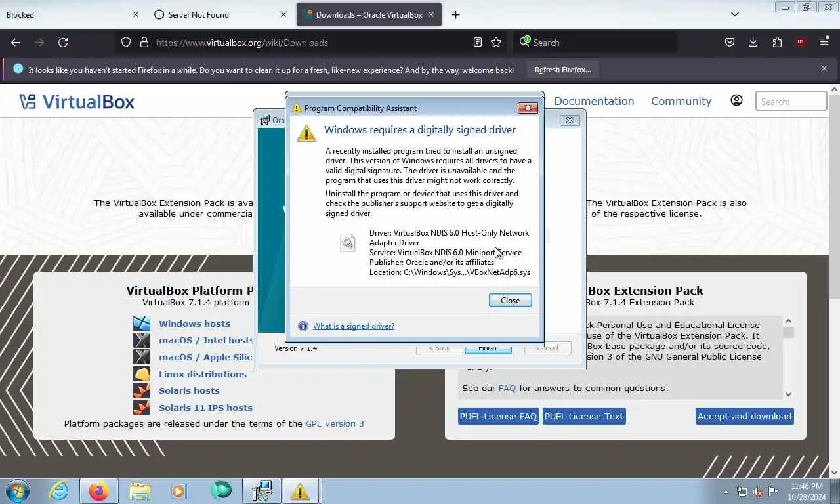Screen dimensions: 840x504
Task: Click the muted volume tray icon
Action: pyautogui.click(x=757, y=492)
